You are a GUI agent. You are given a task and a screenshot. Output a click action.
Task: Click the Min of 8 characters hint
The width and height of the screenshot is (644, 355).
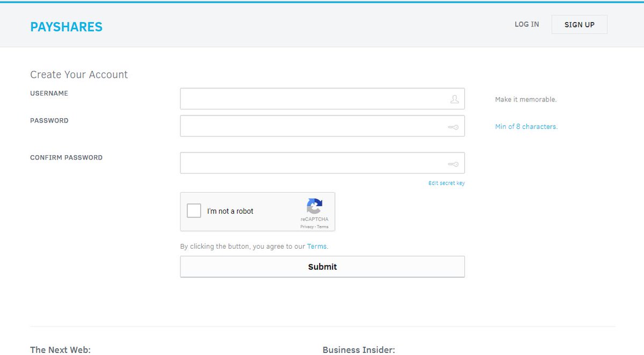click(526, 127)
